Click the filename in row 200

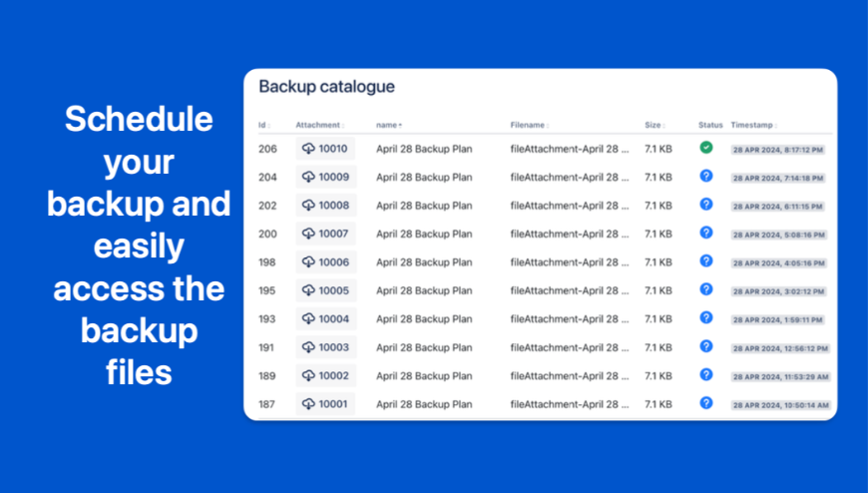[x=569, y=234]
